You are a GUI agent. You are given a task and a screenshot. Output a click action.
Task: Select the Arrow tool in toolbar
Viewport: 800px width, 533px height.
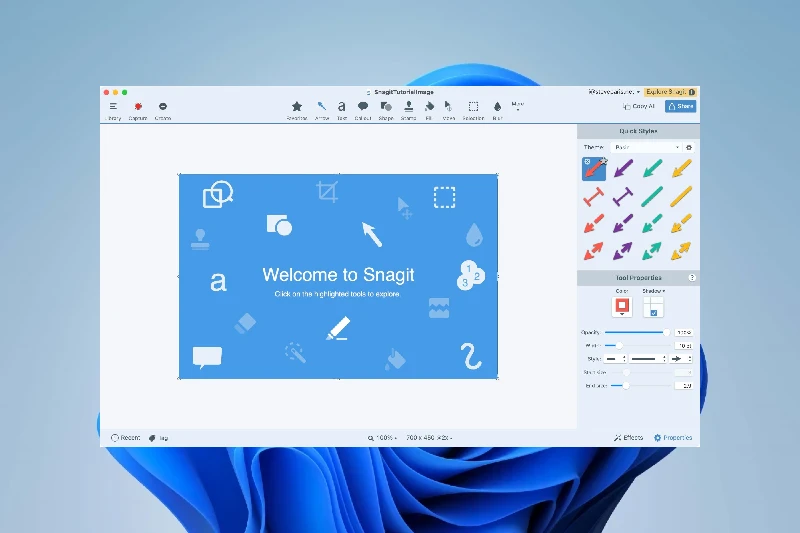(321, 110)
